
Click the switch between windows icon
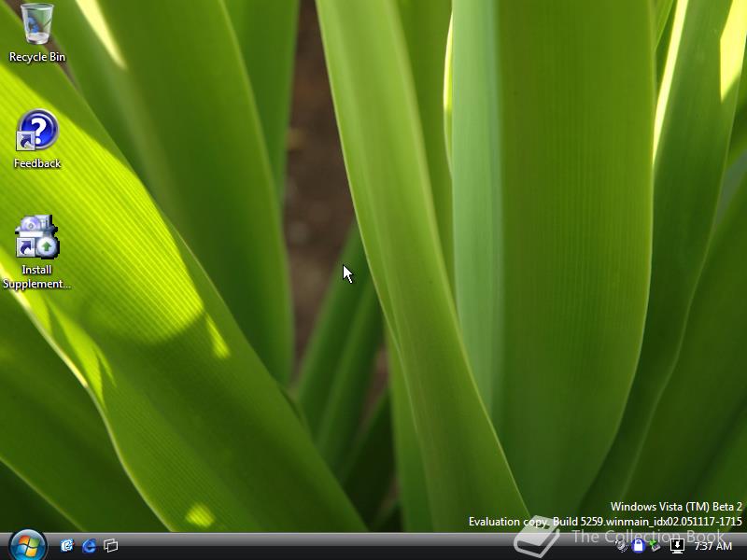click(x=111, y=545)
